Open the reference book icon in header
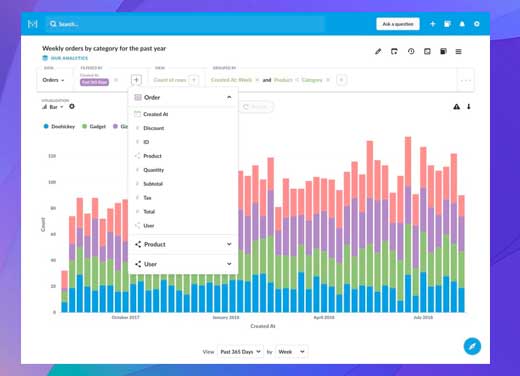Screen dimensions: 520x376 (x=447, y=24)
